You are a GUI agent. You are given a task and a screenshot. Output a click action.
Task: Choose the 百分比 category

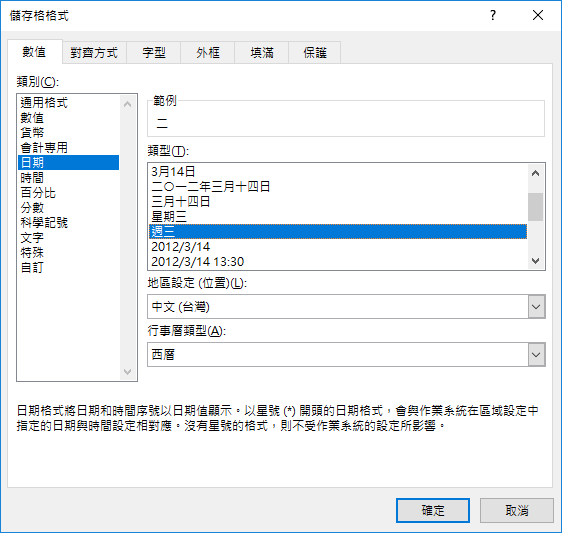[x=68, y=192]
